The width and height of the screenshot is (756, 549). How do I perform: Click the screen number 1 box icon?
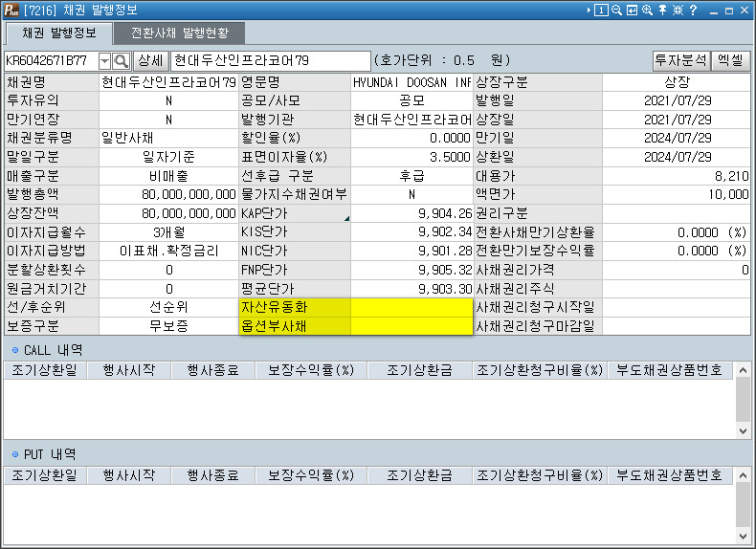(x=601, y=11)
